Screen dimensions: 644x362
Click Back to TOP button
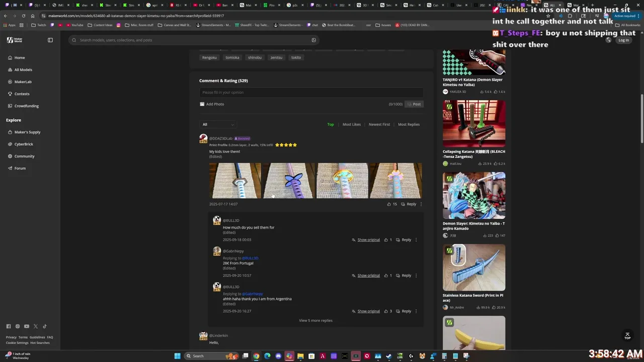point(627,336)
